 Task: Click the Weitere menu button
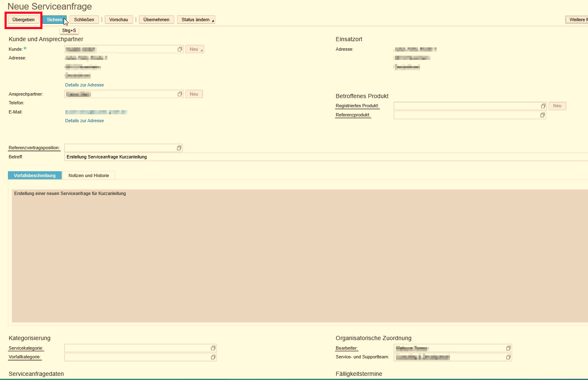pyautogui.click(x=577, y=20)
